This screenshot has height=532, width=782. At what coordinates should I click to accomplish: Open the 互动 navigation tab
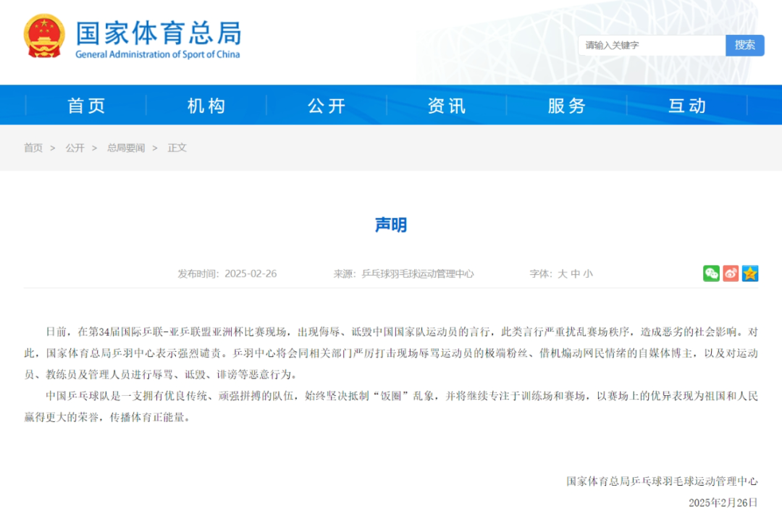(687, 106)
